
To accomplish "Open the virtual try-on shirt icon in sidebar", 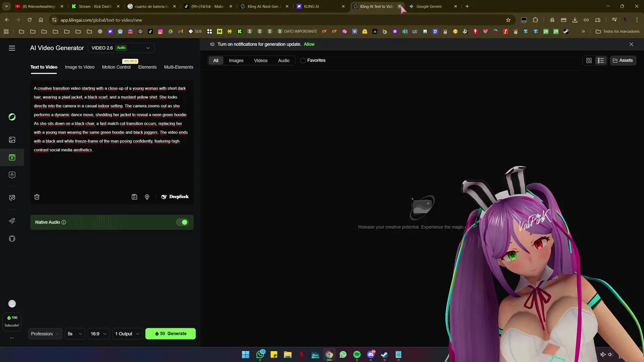I will tap(12, 238).
